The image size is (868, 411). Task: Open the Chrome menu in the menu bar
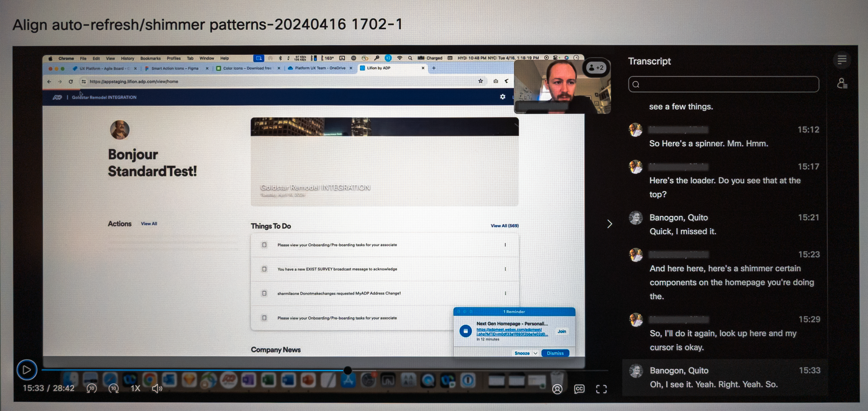(x=66, y=59)
